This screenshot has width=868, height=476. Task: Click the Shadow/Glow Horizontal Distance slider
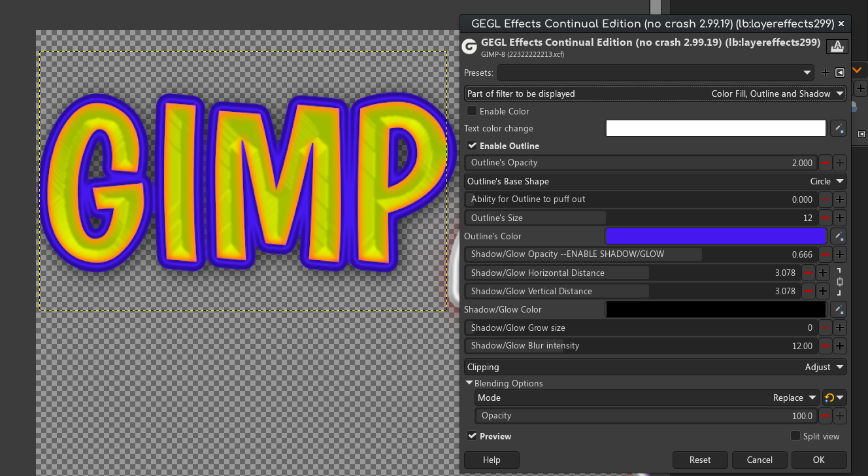(x=632, y=273)
